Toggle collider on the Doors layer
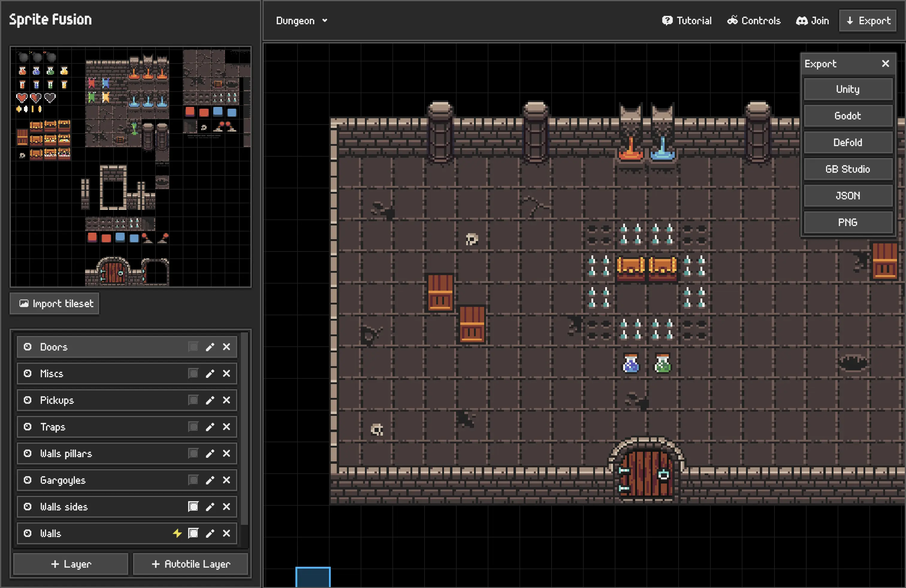 pyautogui.click(x=193, y=346)
